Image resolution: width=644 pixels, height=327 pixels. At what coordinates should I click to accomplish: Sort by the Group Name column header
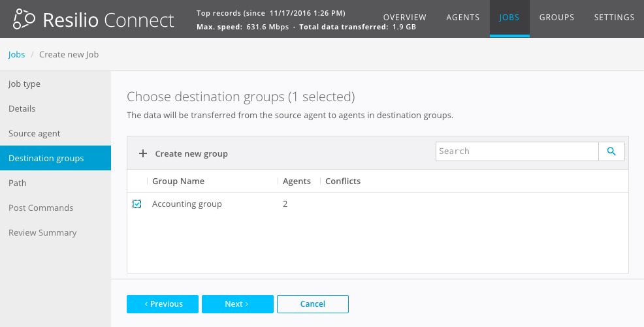click(x=178, y=181)
